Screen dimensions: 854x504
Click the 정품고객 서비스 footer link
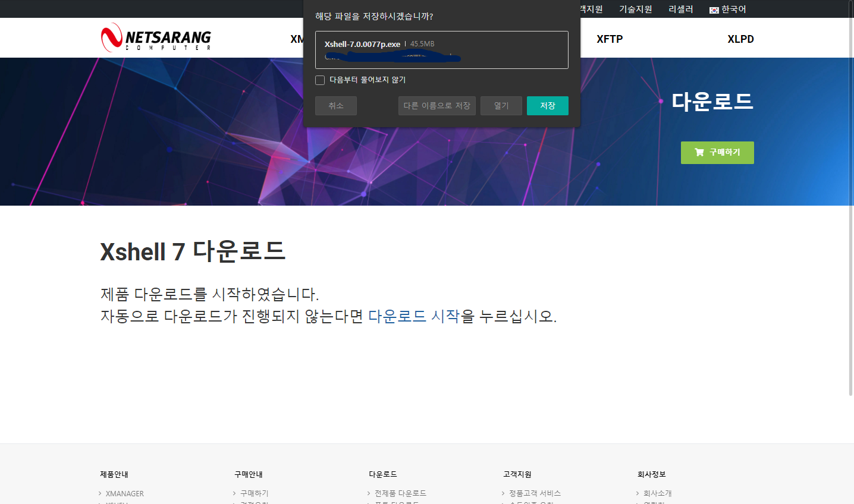(535, 493)
